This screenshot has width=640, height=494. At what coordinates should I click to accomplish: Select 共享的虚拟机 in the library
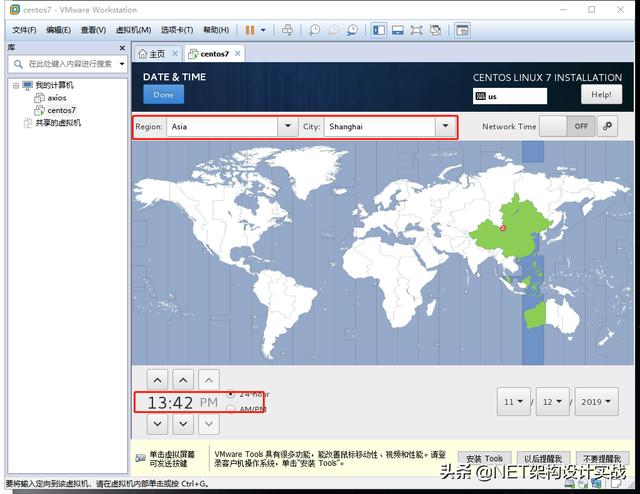[58, 123]
